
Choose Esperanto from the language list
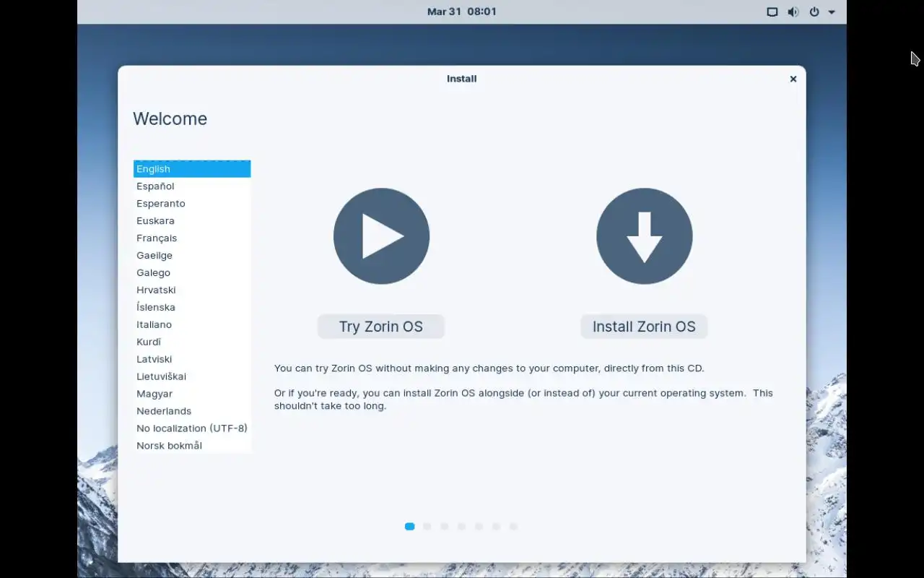(x=192, y=204)
